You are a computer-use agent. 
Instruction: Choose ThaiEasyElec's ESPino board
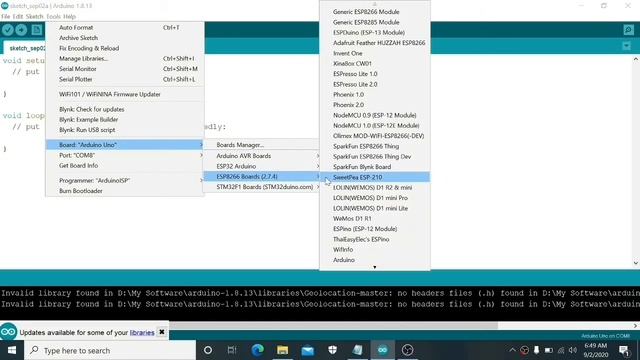pyautogui.click(x=375, y=240)
